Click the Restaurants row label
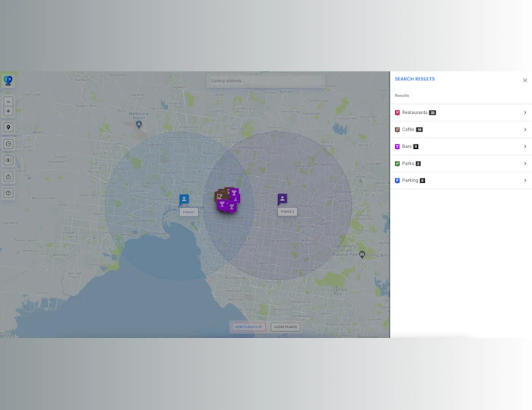This screenshot has width=532, height=410. point(415,112)
